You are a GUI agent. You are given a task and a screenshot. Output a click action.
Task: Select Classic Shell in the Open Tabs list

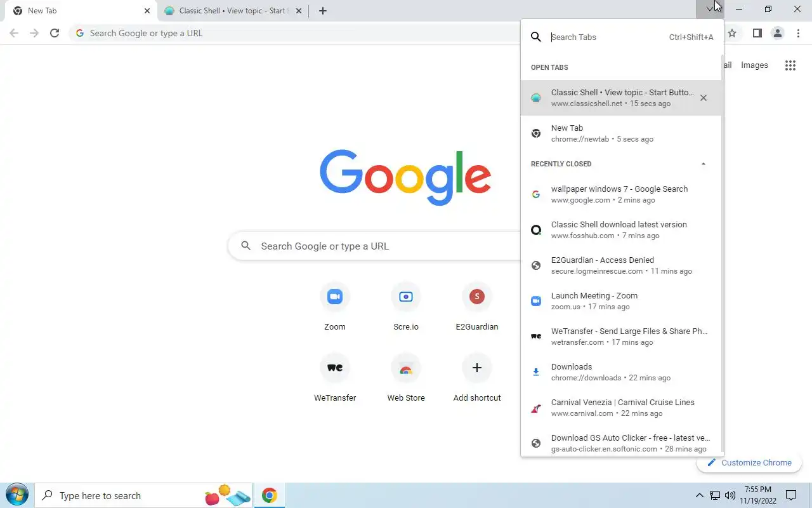[621, 98]
